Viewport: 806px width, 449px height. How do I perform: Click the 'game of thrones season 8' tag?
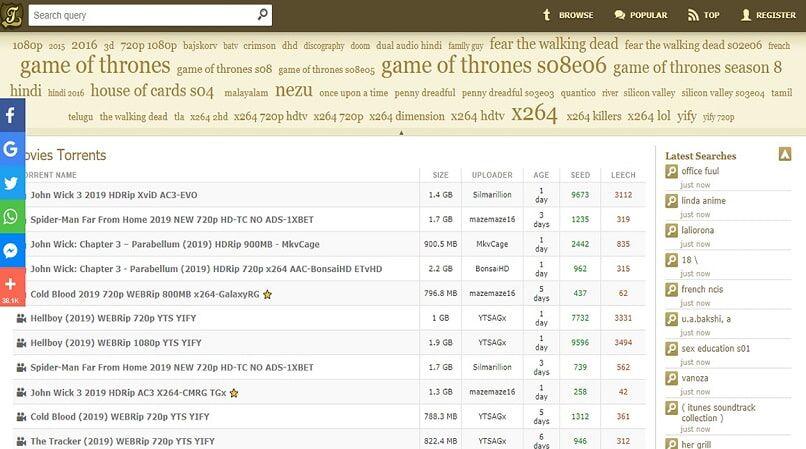tap(697, 67)
